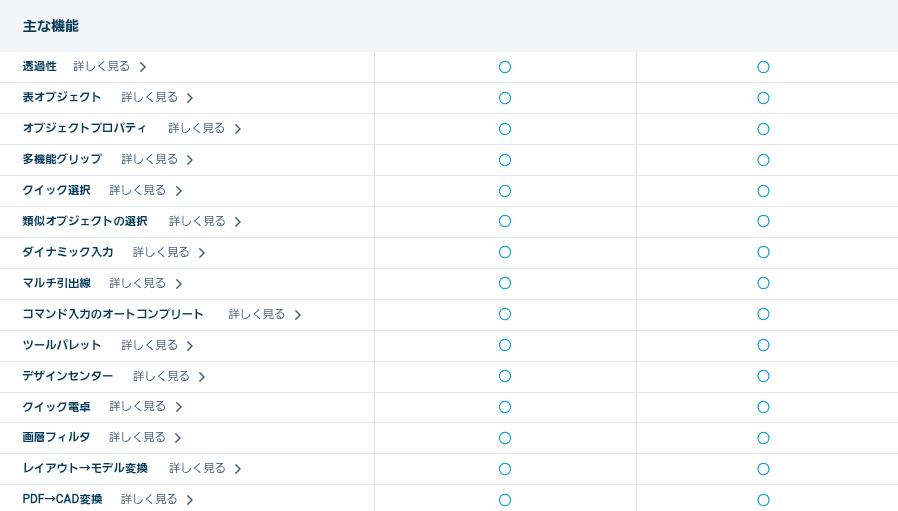Click the 透過性 feature name
The image size is (898, 511).
coord(40,66)
